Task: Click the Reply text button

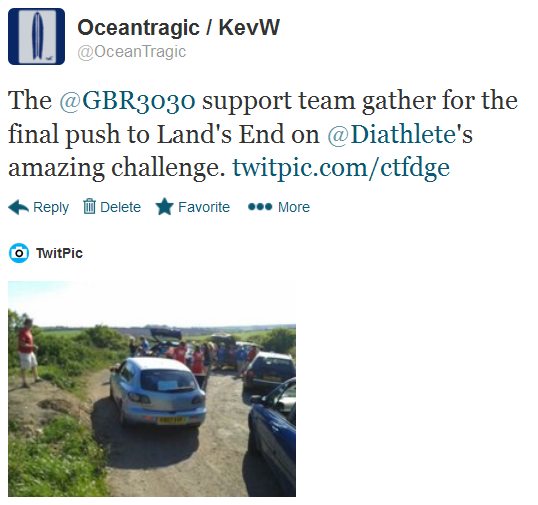Action: coord(51,207)
